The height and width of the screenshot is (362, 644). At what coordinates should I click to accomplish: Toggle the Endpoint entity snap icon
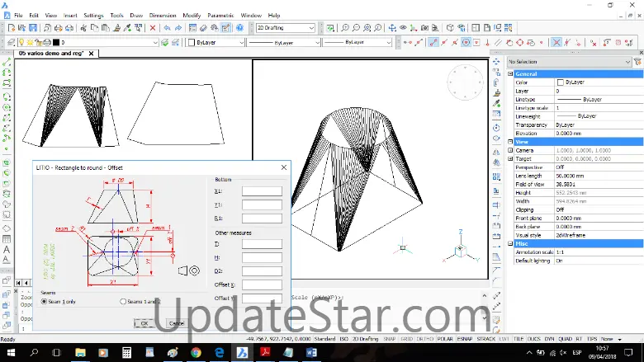[433, 42]
